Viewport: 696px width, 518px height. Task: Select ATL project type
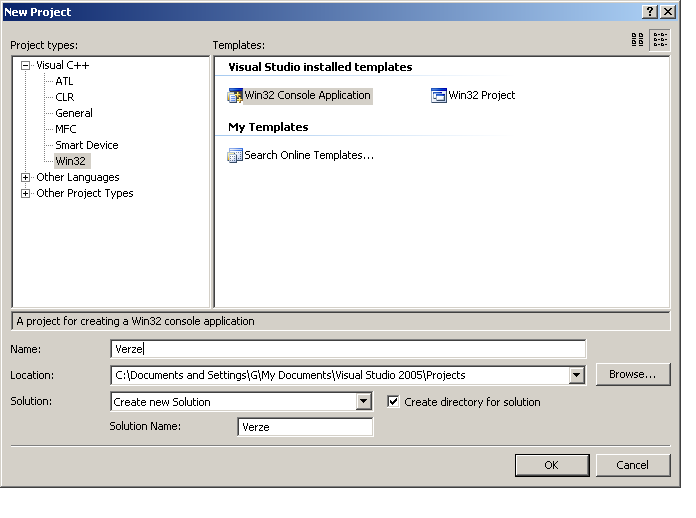coord(64,81)
